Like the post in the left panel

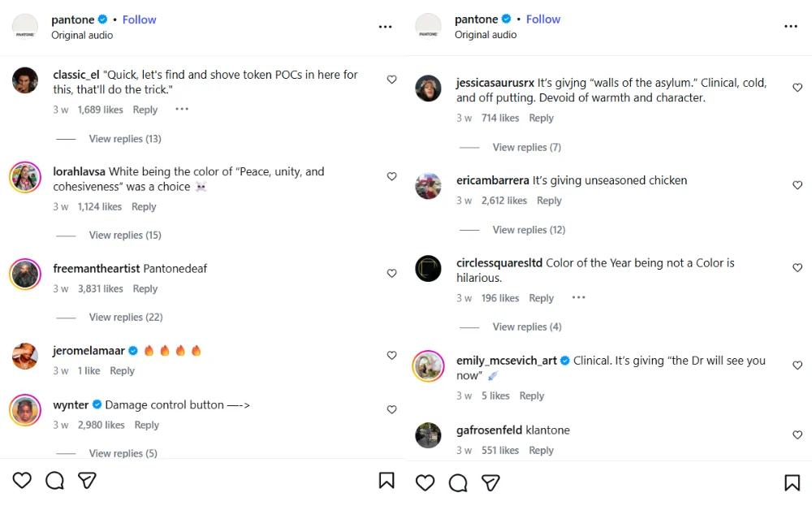(22, 481)
